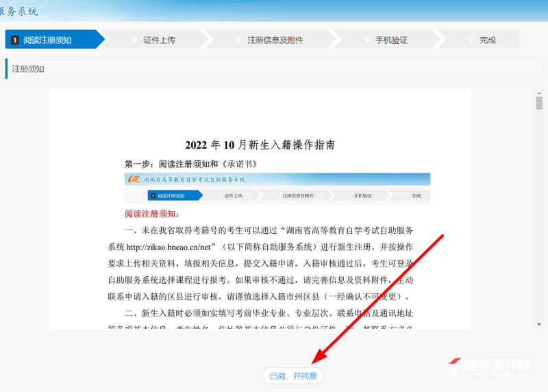548x392 pixels.
Task: Click the step number 2 badge icon
Action: [x=135, y=40]
